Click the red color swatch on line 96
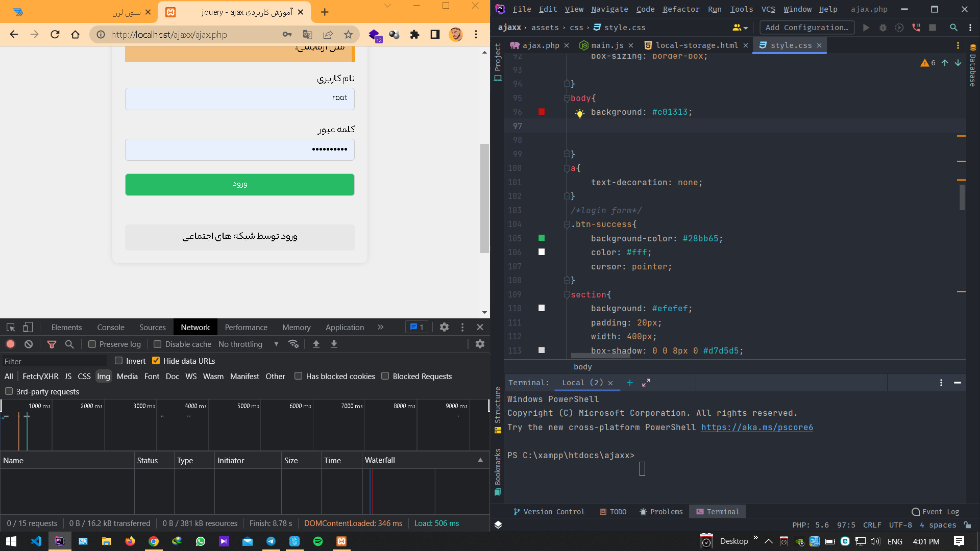 [x=542, y=112]
